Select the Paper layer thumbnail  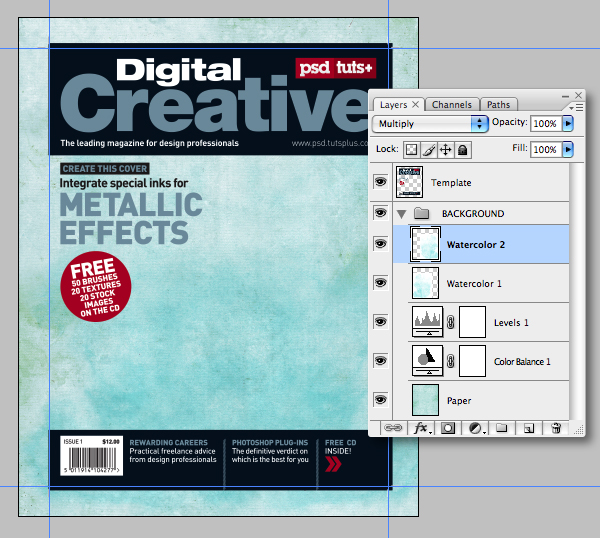click(x=425, y=400)
